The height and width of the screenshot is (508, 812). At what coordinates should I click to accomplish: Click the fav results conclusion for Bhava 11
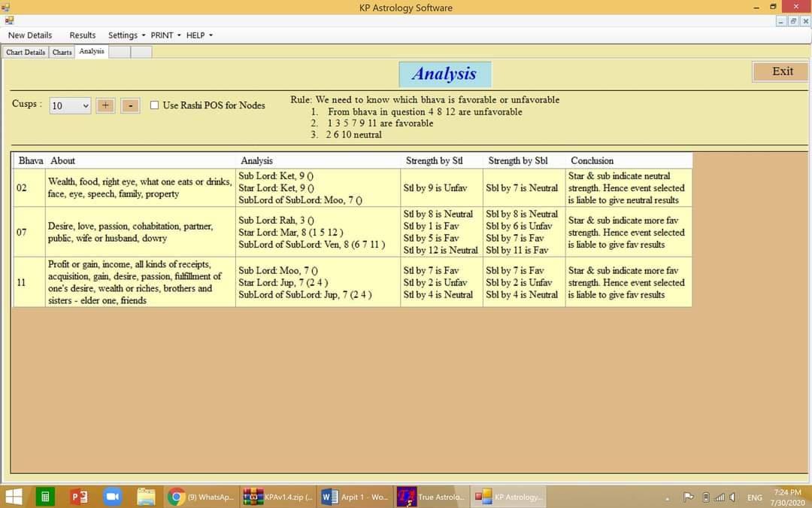click(x=629, y=282)
